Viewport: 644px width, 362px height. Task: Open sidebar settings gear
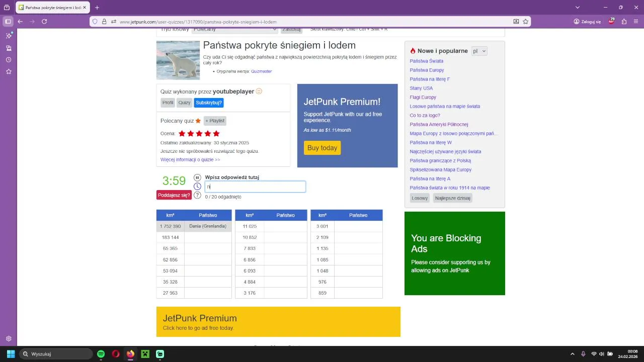click(x=9, y=339)
